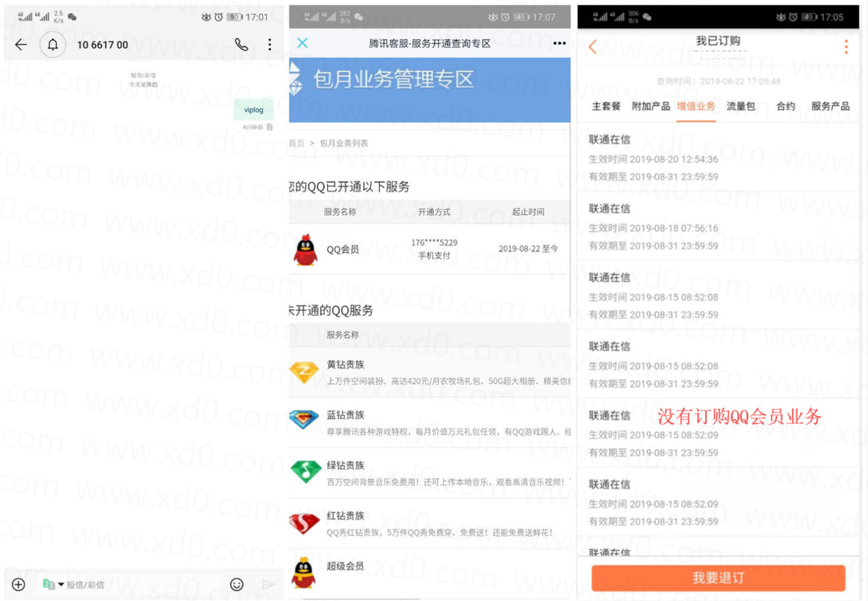Tap the 红钻贵族 red diamond icon
This screenshot has height=601, width=868.
point(304,523)
